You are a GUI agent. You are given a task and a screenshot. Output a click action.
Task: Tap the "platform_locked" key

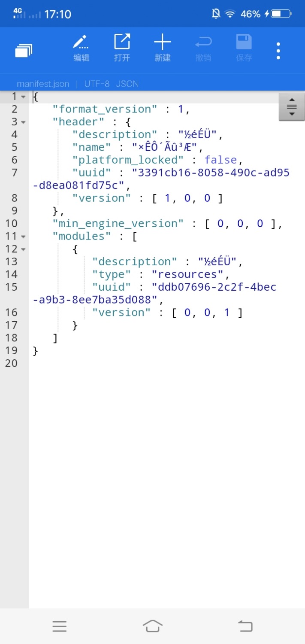coord(128,160)
